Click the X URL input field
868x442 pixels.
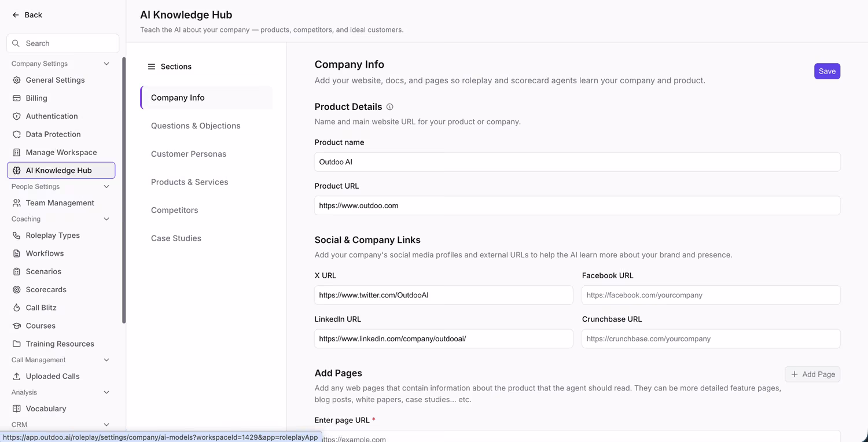point(444,295)
